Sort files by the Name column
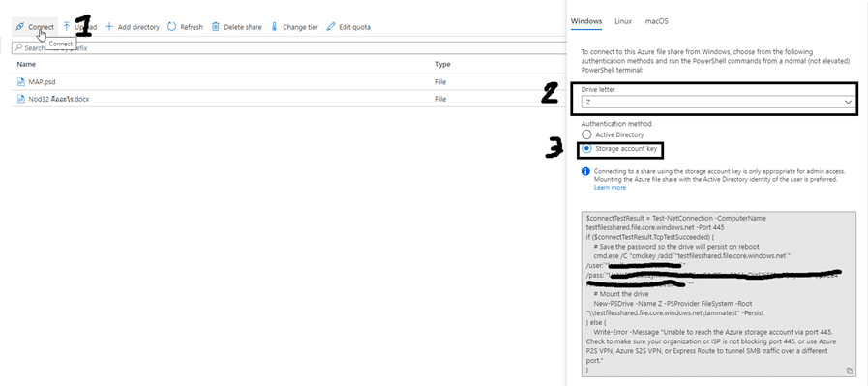The height and width of the screenshot is (386, 868). pyautogui.click(x=26, y=64)
